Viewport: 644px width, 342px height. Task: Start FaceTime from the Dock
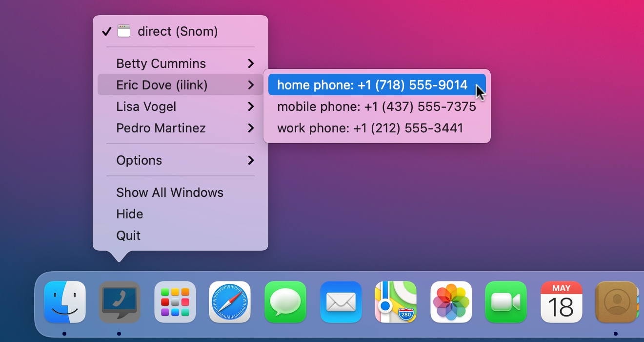tap(506, 302)
